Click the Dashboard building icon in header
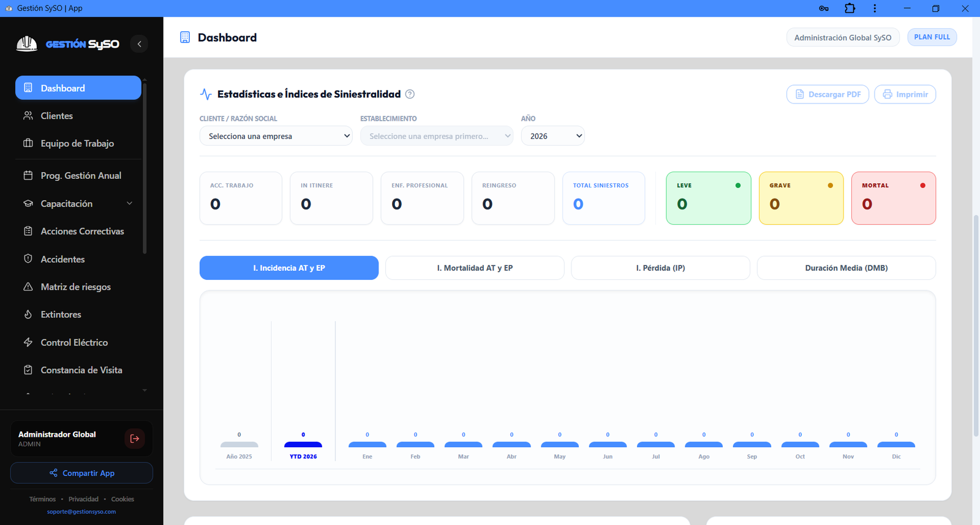 185,37
